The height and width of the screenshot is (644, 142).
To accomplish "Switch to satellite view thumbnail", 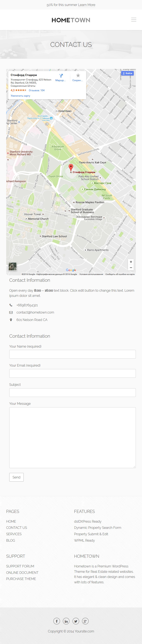I will pyautogui.click(x=13, y=266).
